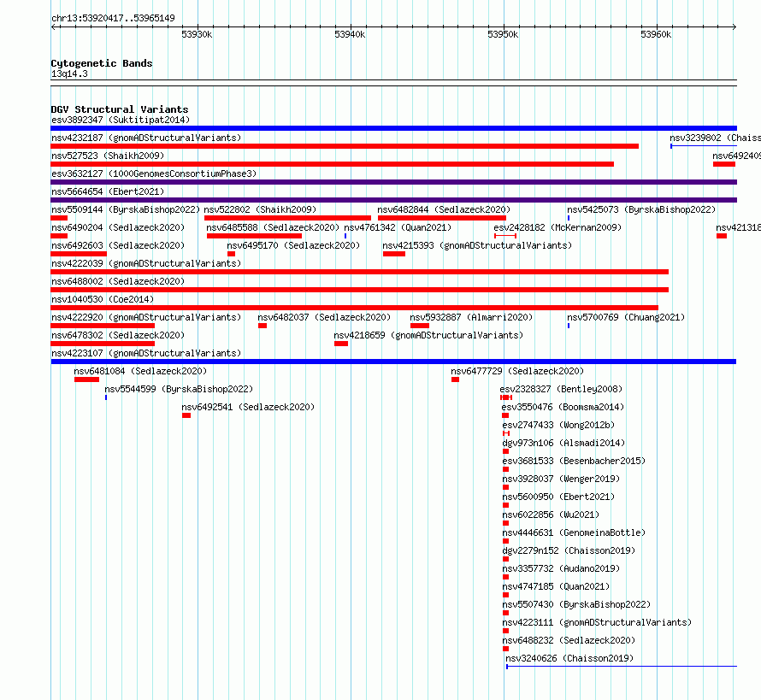Screen dimensions: 761x700
Task: Open nsv4222039 (gnomADStructuralVariants) variant
Action: [x=146, y=263]
